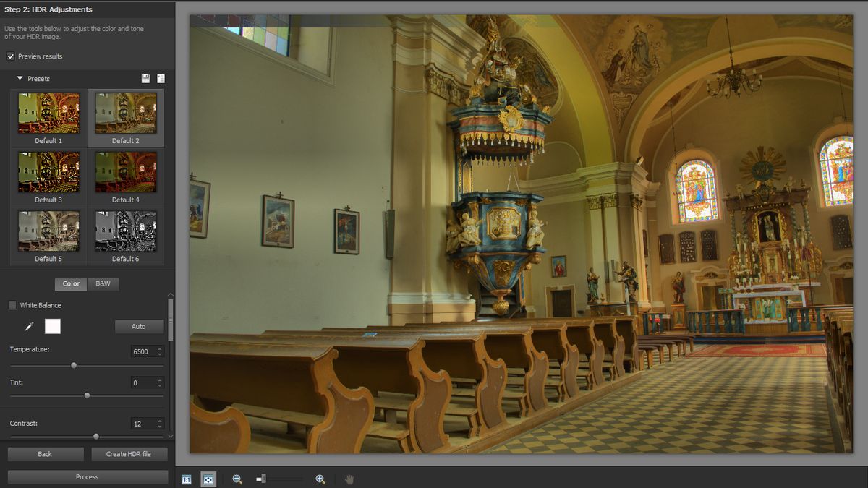The width and height of the screenshot is (868, 488).
Task: Click the HDR church preview image
Action: click(x=521, y=234)
